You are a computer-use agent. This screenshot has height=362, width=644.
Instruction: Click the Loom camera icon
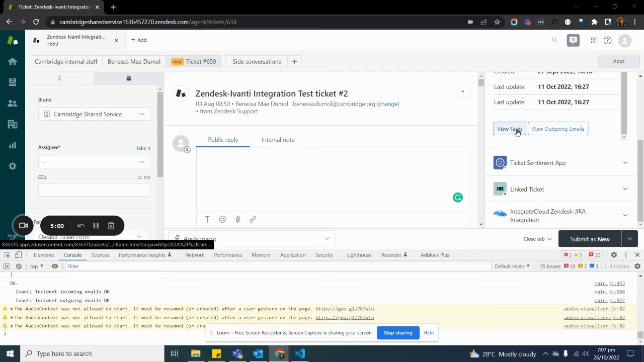coord(23,225)
